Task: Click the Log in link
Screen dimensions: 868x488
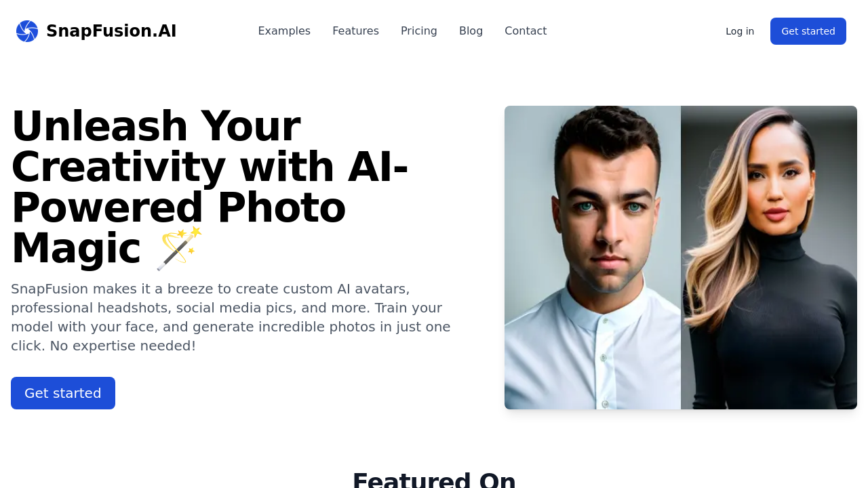Action: (x=740, y=31)
